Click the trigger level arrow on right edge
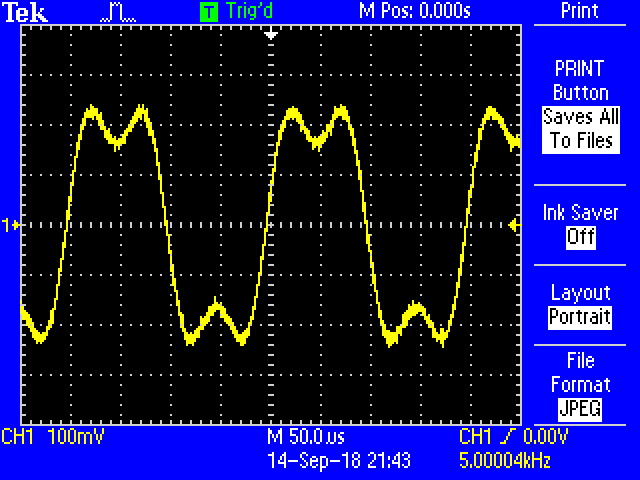Viewport: 640px width, 480px height. pos(514,227)
